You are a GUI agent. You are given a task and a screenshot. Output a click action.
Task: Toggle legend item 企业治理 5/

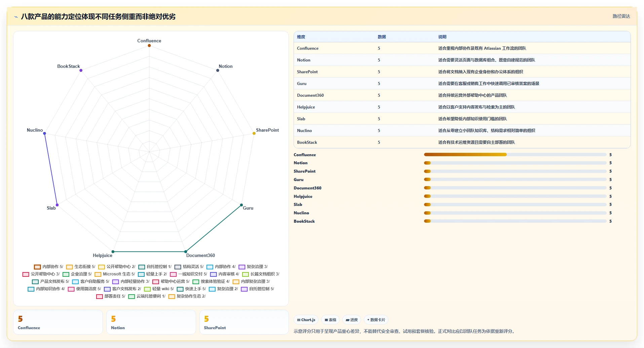pos(77,274)
